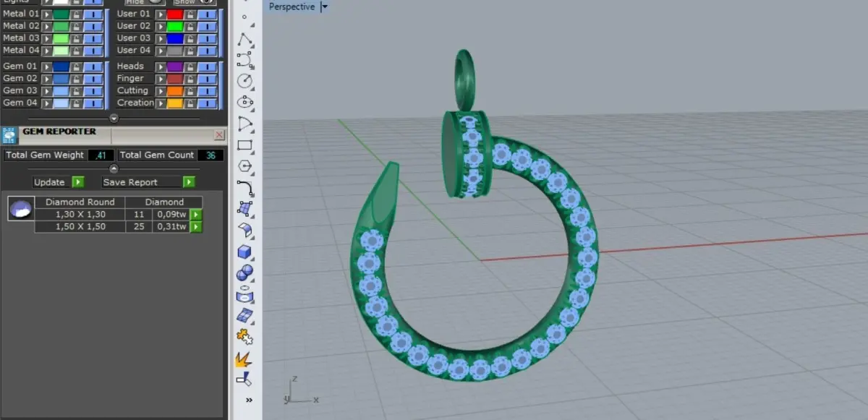Select the Point tool in toolbar
Image resolution: width=868 pixels, height=420 pixels.
tap(244, 17)
